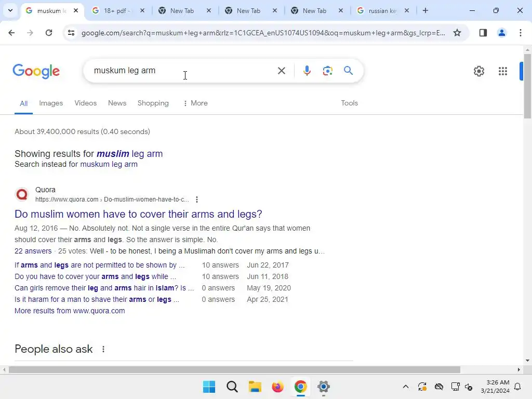Close the 18+ pdf tab
532x399 pixels.
142,10
